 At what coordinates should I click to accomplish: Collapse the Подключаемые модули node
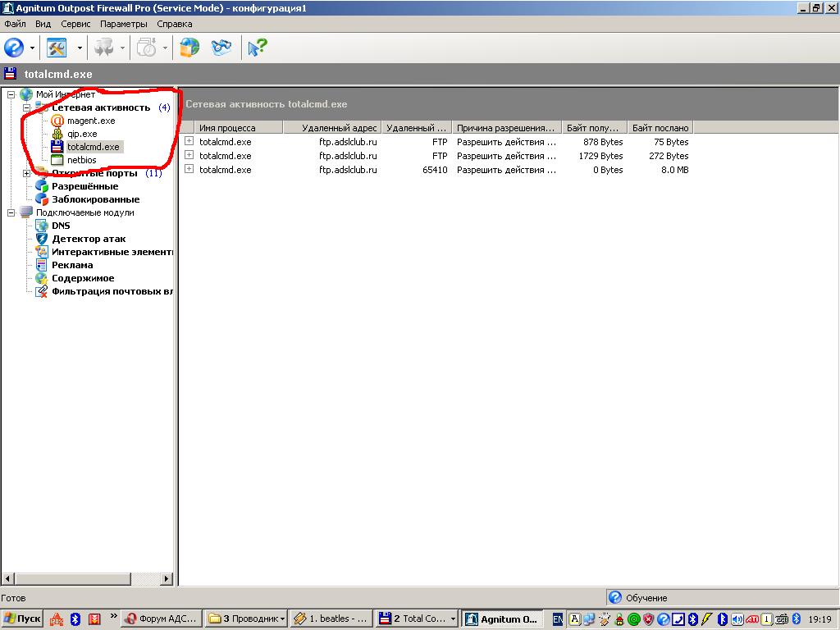(11, 212)
